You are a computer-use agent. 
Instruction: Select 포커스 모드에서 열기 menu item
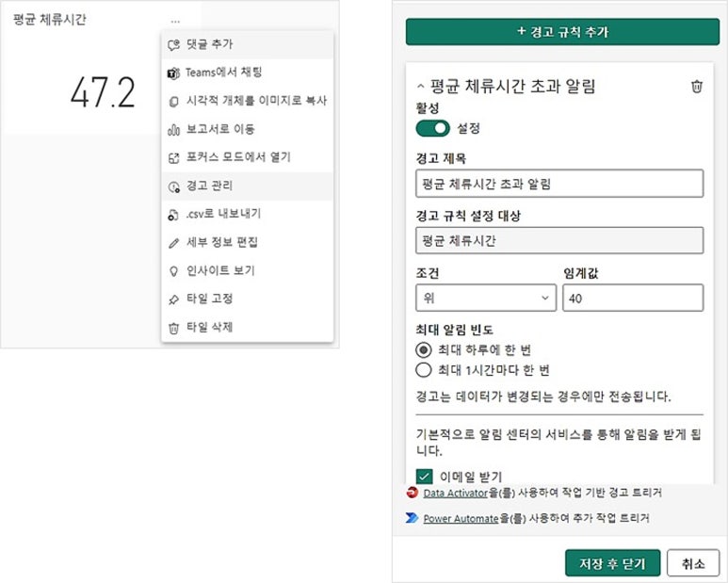246,157
